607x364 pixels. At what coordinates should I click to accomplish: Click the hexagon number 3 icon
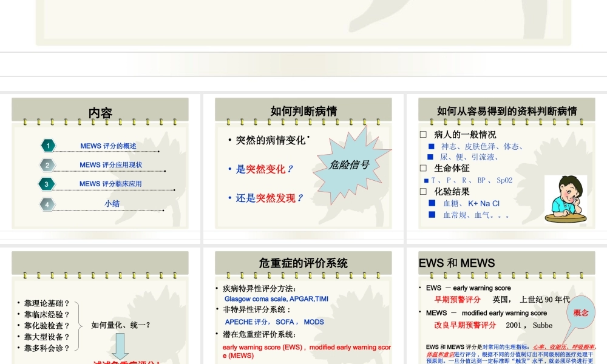tap(47, 184)
